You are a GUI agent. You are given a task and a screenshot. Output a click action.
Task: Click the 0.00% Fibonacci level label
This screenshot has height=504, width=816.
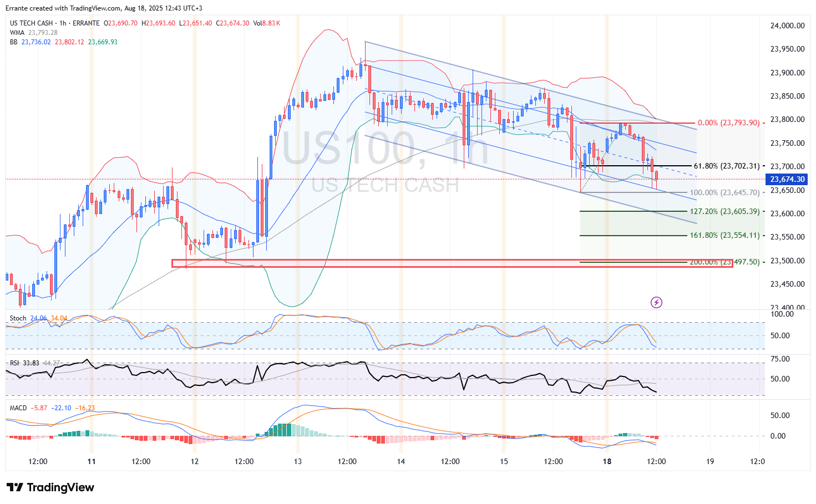pyautogui.click(x=729, y=123)
